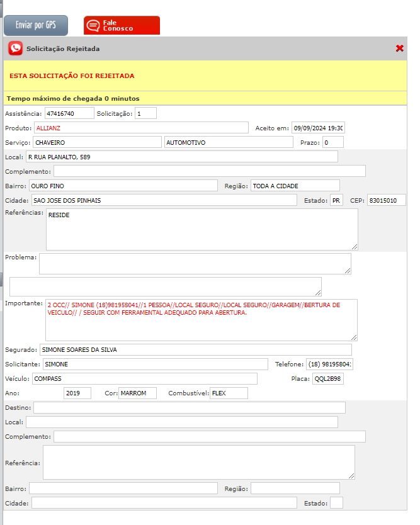The width and height of the screenshot is (420, 525).
Task: Click the Referências text area with RESIDE
Action: pyautogui.click(x=202, y=229)
